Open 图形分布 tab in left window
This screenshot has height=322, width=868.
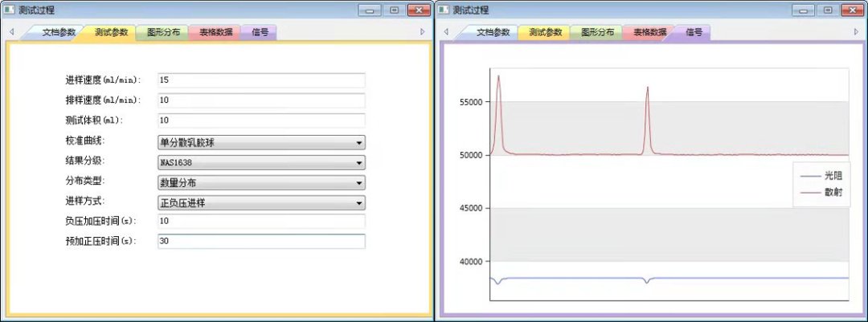pos(163,33)
